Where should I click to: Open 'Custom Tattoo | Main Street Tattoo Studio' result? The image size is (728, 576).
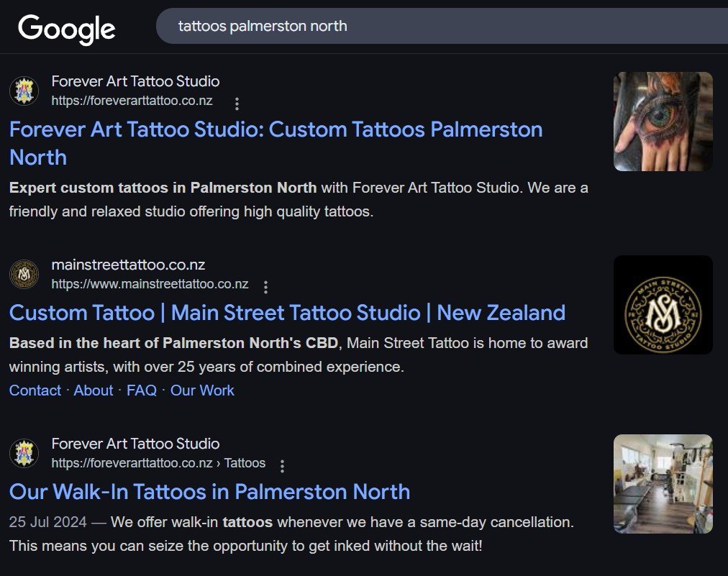[287, 313]
